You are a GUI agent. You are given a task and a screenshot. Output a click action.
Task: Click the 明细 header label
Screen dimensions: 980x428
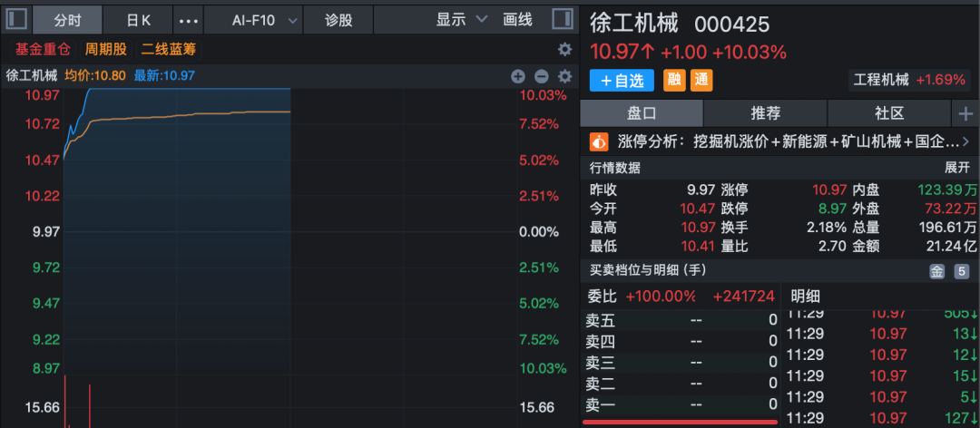click(806, 296)
